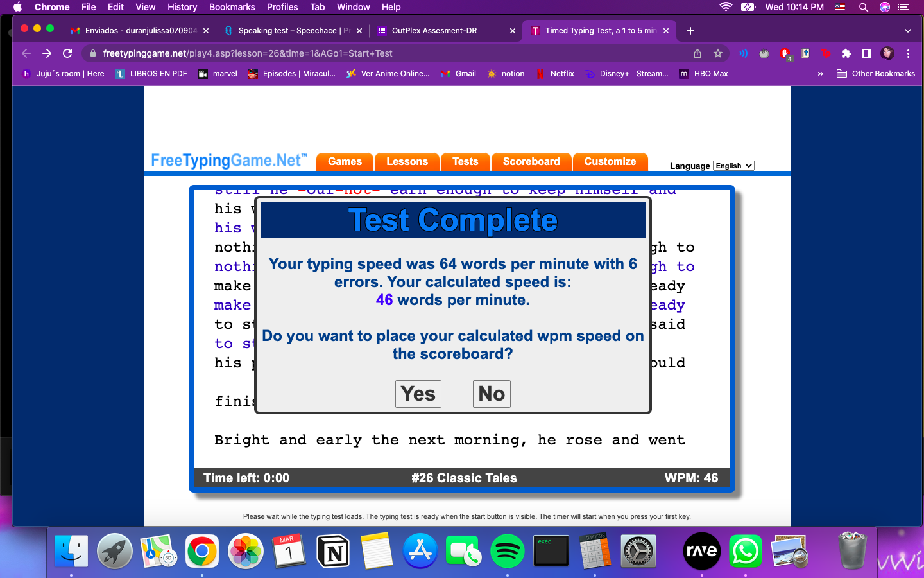
Task: Switch to the OutPlex Assesment-DR tab
Action: coord(446,31)
